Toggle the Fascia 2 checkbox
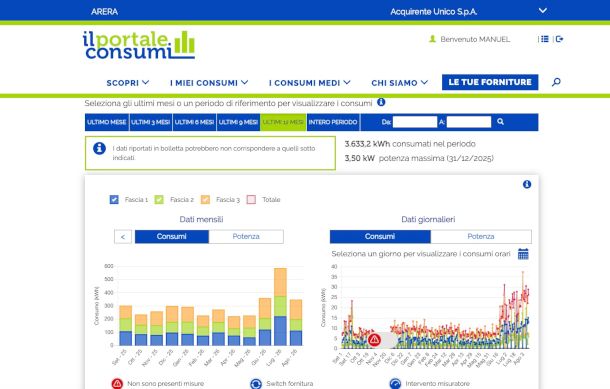610x389 pixels. [x=159, y=200]
